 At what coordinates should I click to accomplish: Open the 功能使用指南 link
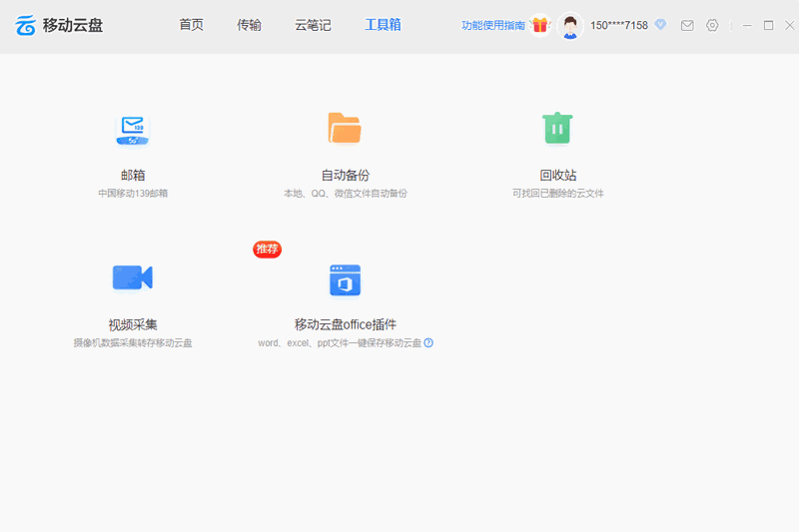click(493, 25)
